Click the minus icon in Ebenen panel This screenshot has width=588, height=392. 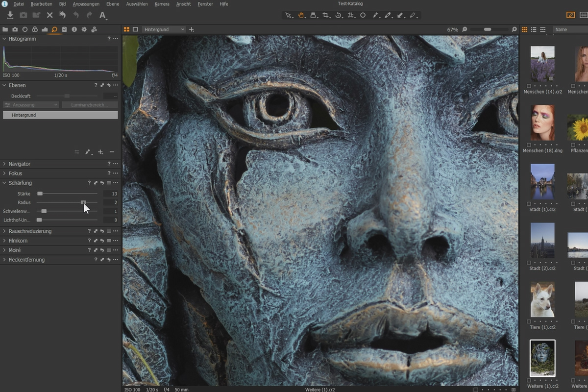[112, 152]
